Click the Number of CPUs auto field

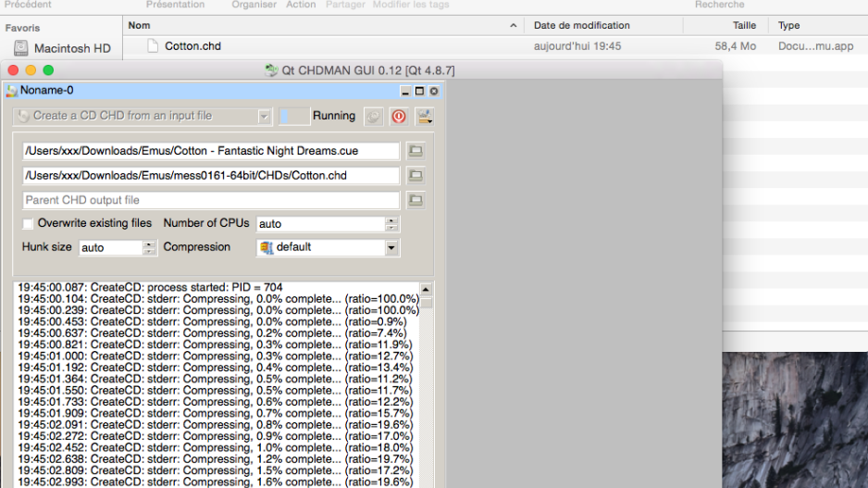(x=321, y=224)
